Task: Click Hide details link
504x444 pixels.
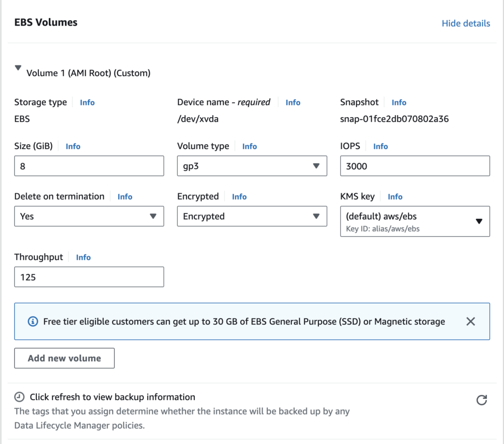Action: [x=466, y=23]
